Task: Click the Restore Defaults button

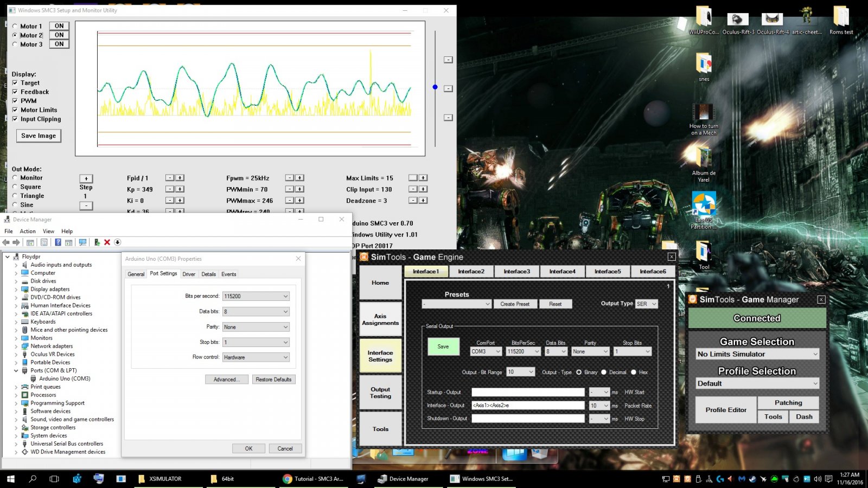Action: pyautogui.click(x=273, y=380)
